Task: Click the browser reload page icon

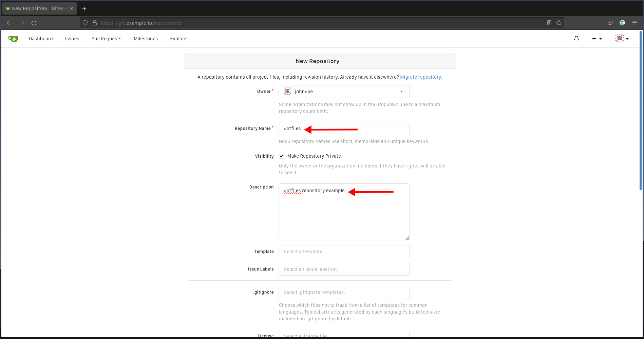Action: pyautogui.click(x=34, y=23)
